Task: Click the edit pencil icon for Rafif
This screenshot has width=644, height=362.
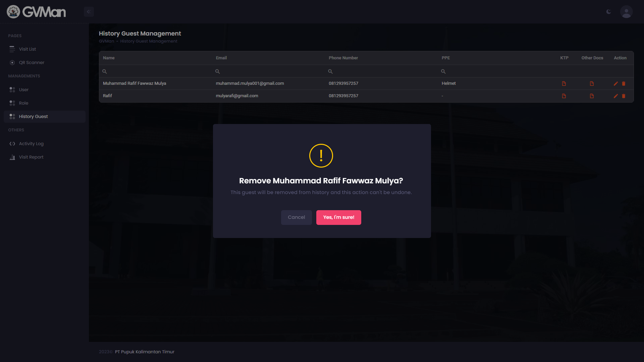Action: (616, 96)
